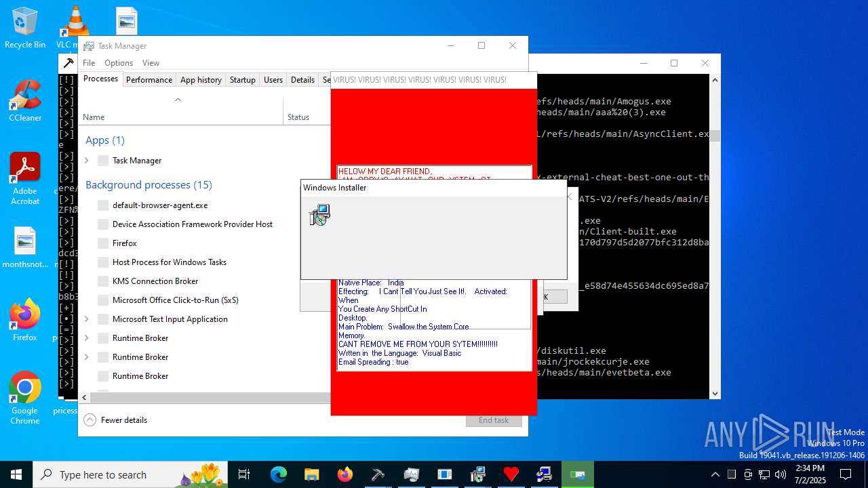
Task: Click the Background processes (15) header
Action: click(x=149, y=185)
